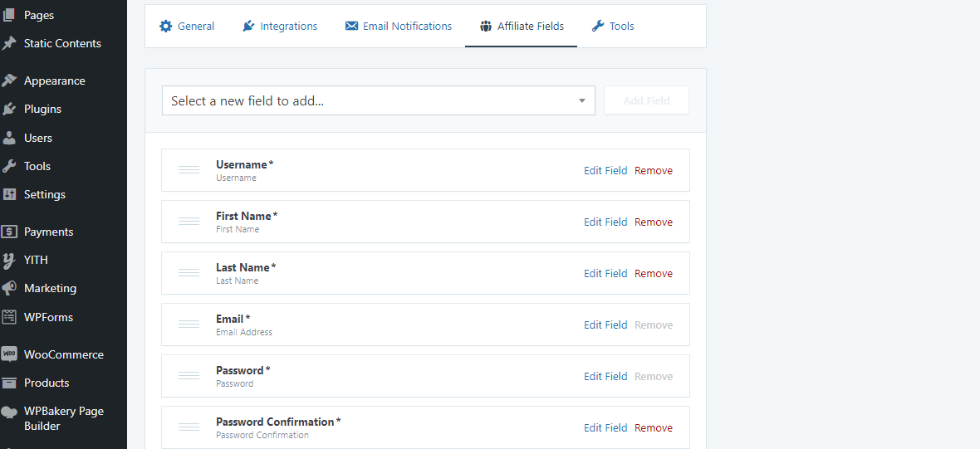This screenshot has width=980, height=449.
Task: Click the Marketing megaphone icon in sidebar
Action: click(10, 288)
